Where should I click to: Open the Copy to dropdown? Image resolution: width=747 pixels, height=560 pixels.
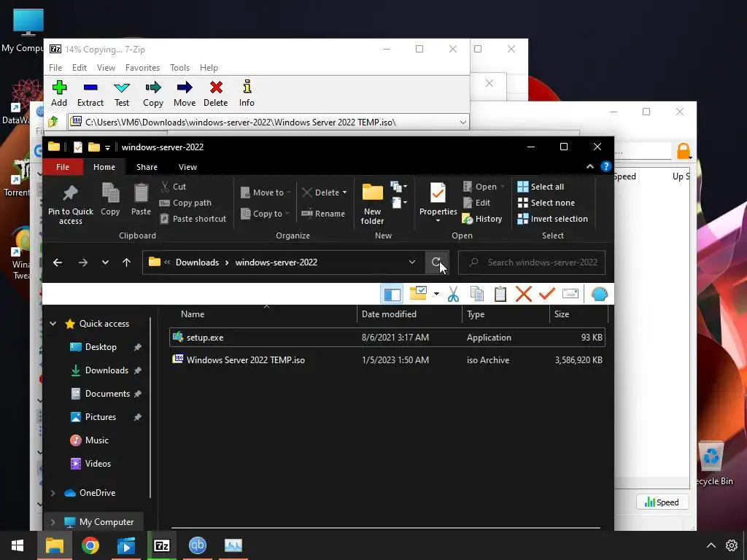265,214
